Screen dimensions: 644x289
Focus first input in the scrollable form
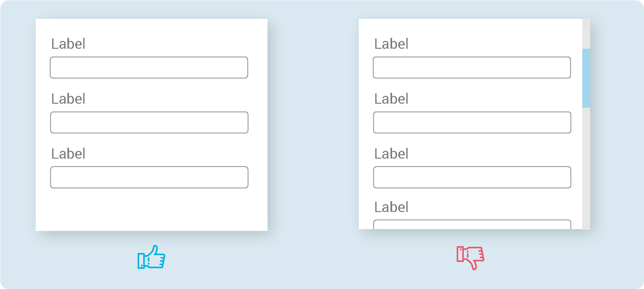[x=472, y=67]
